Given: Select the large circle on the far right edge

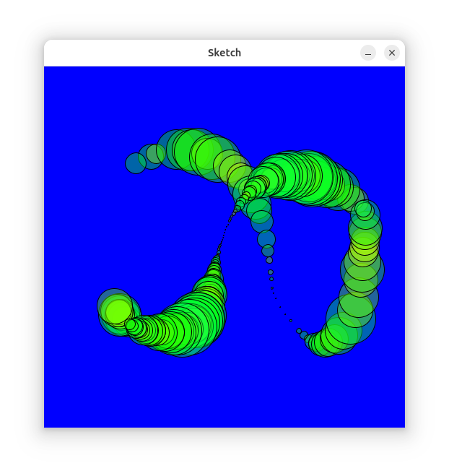Looking at the screenshot, I should [x=362, y=269].
